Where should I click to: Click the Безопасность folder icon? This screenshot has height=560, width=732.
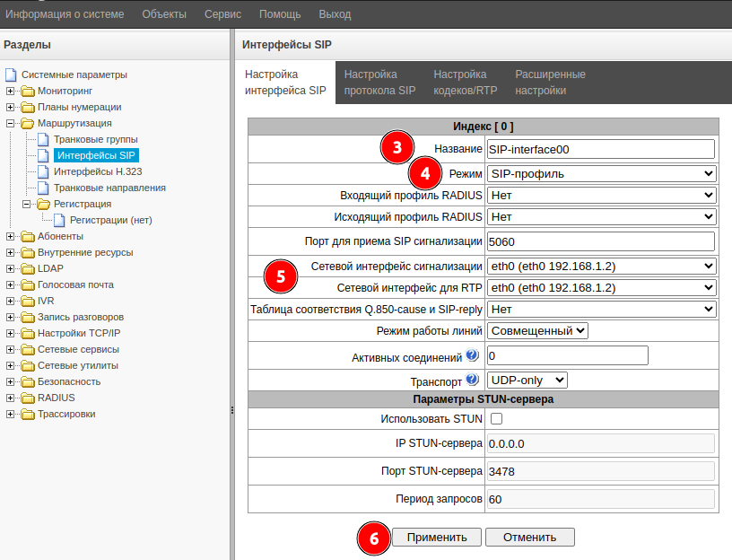(x=27, y=381)
